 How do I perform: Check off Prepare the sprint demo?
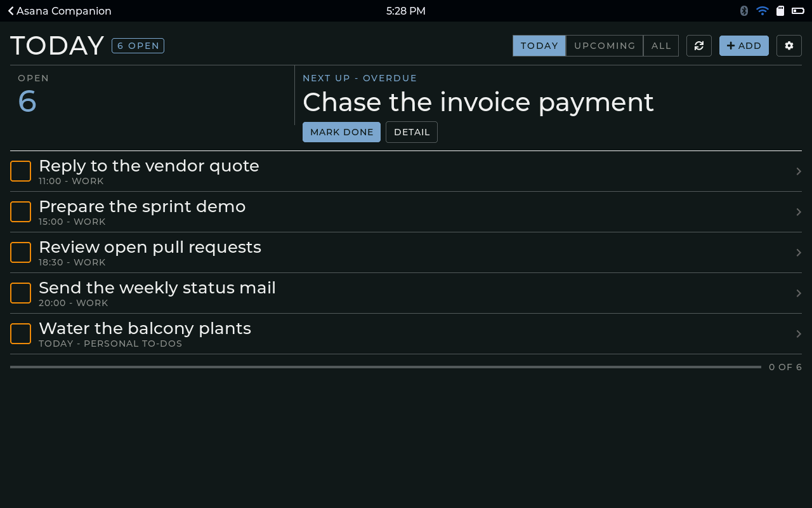click(20, 211)
